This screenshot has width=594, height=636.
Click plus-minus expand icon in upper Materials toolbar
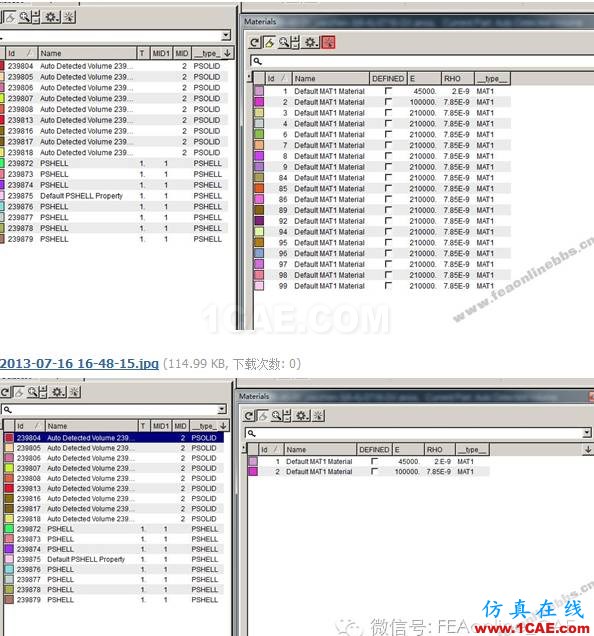(x=295, y=42)
